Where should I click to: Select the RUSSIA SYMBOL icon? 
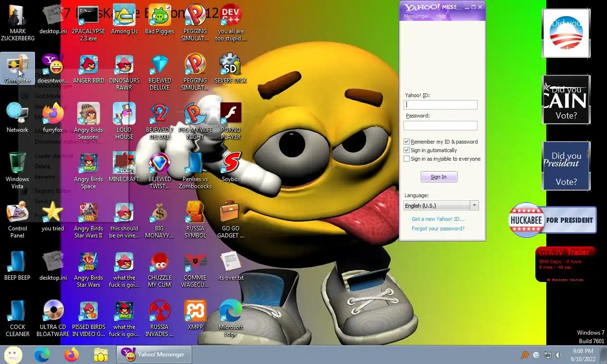195,220
